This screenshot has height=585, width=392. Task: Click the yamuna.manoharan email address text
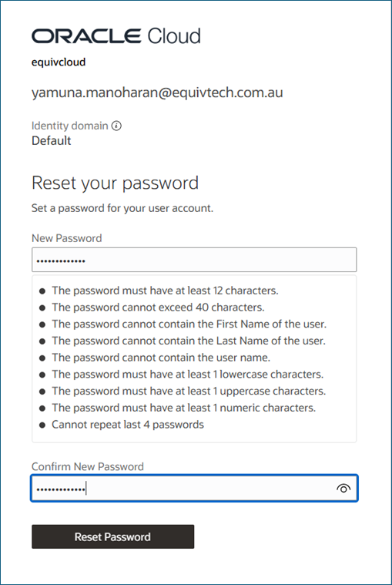(157, 92)
